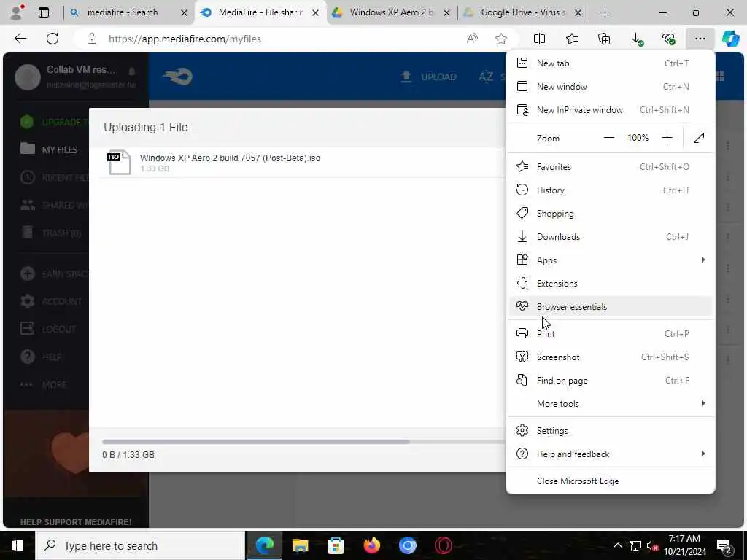Open Downloads from the menu
The height and width of the screenshot is (560, 747).
click(x=611, y=237)
